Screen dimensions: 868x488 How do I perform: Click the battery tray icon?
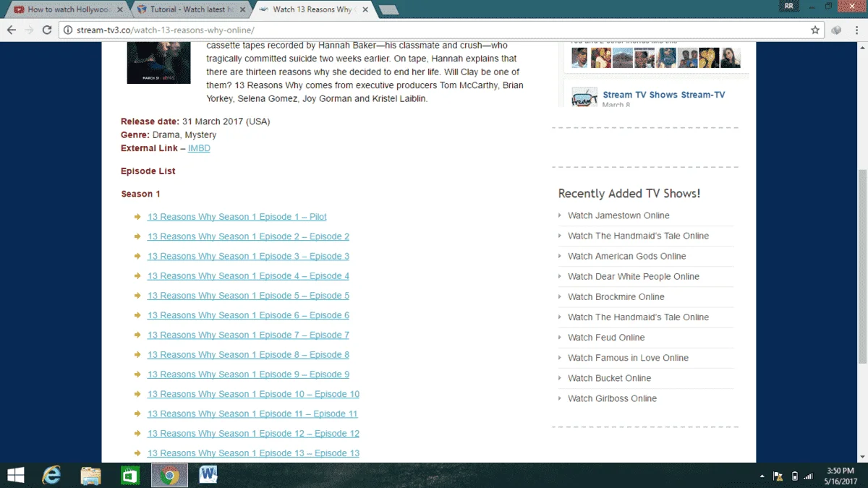(x=795, y=476)
